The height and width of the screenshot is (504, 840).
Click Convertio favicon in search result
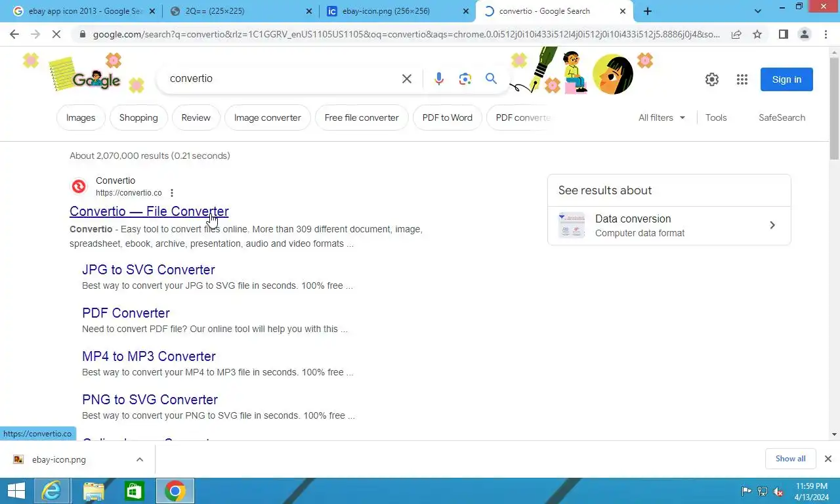coord(79,186)
